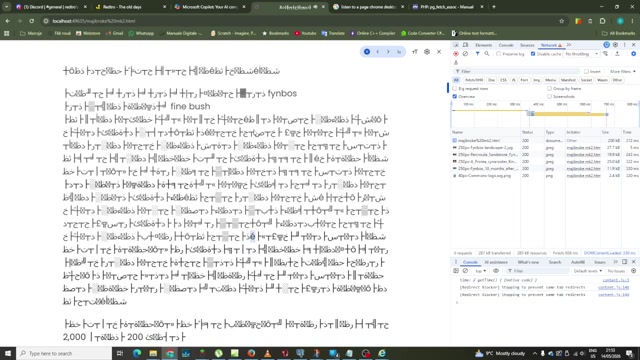Import HAR file upload icon
The width and height of the screenshot is (640, 360).
coord(617,54)
